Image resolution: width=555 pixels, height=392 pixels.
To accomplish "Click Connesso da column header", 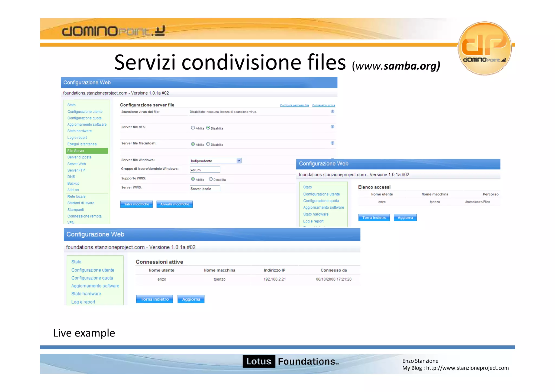I will coord(334,270).
